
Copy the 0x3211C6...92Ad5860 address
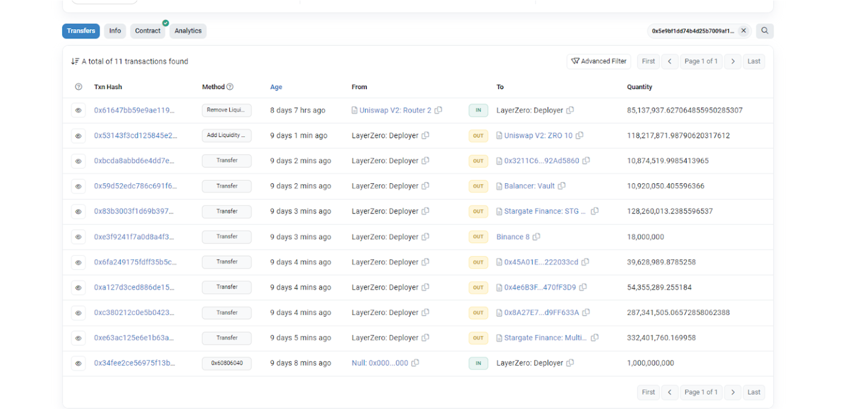coord(586,161)
